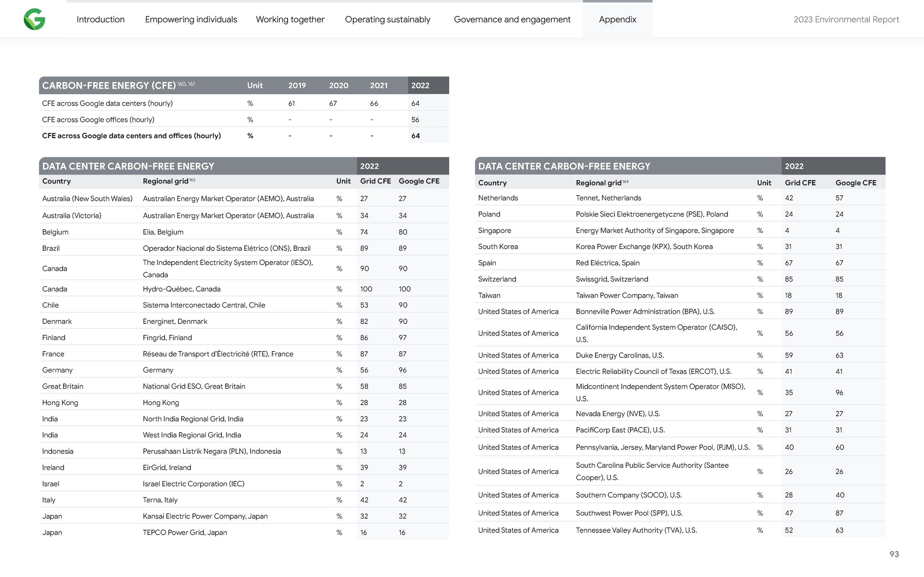The height and width of the screenshot is (577, 924).
Task: Click Google CFE header in right table
Action: pyautogui.click(x=856, y=183)
